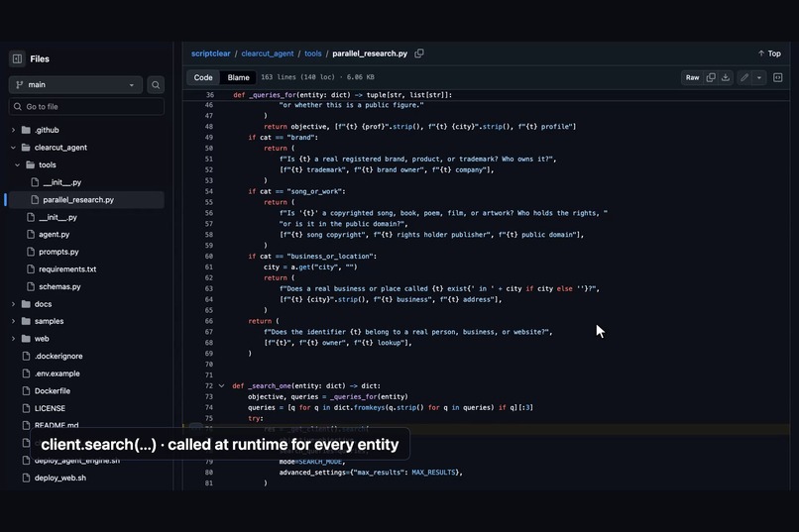
Task: Go to scriptclear repository breadcrumb
Action: (211, 53)
